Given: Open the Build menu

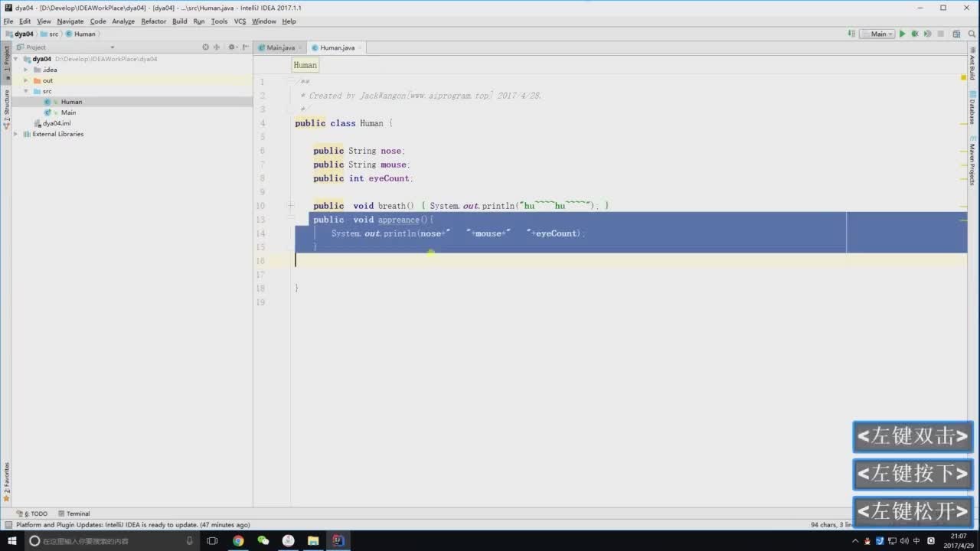Looking at the screenshot, I should click(179, 21).
